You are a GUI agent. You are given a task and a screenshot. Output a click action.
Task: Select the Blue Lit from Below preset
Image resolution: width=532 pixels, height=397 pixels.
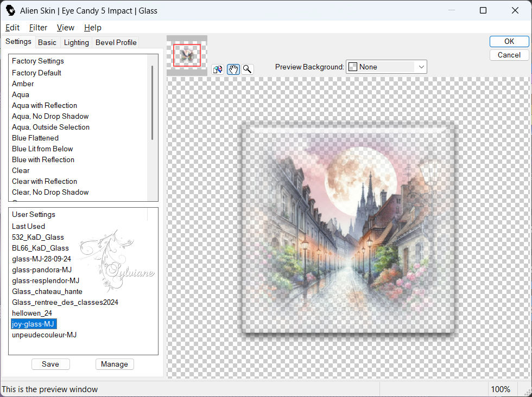[x=42, y=149]
